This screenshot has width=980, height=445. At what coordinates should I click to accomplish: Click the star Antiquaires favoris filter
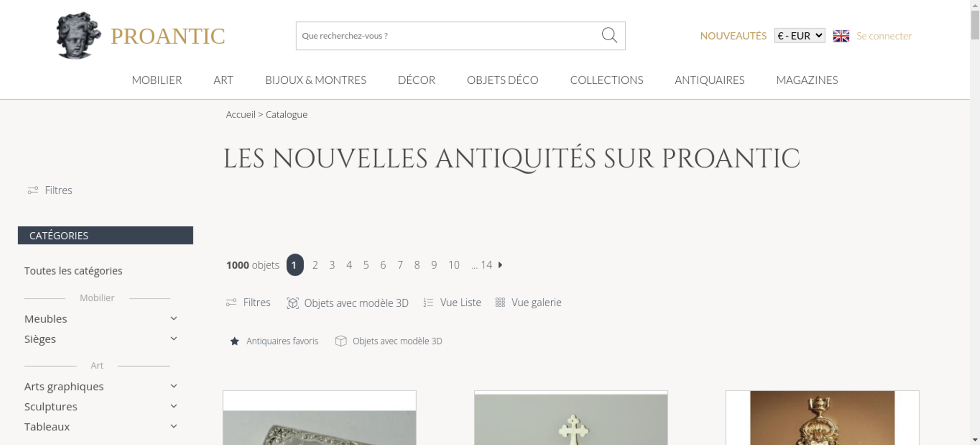click(x=274, y=341)
